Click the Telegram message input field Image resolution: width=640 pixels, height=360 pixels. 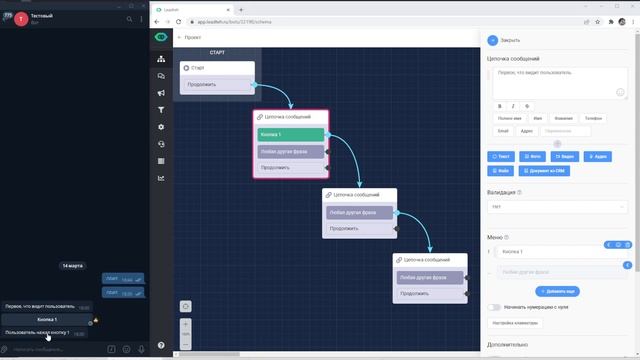tap(57, 349)
